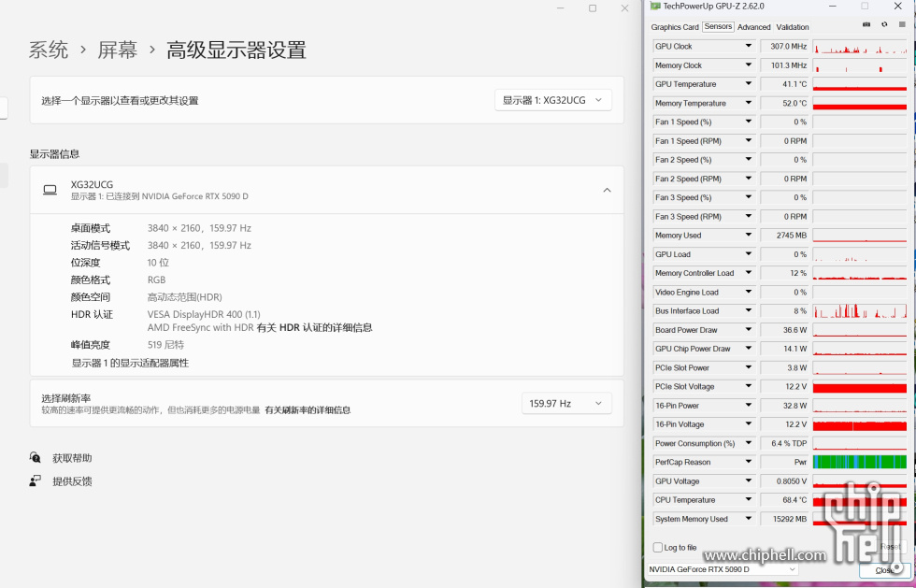Click Board Power Draw value 36.6 W
916x588 pixels.
[784, 330]
